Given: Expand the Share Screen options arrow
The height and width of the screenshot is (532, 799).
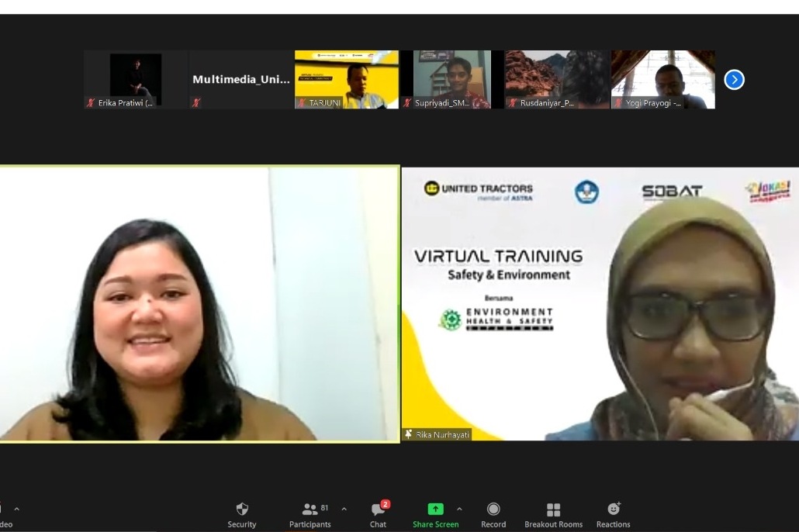Looking at the screenshot, I should (x=459, y=510).
